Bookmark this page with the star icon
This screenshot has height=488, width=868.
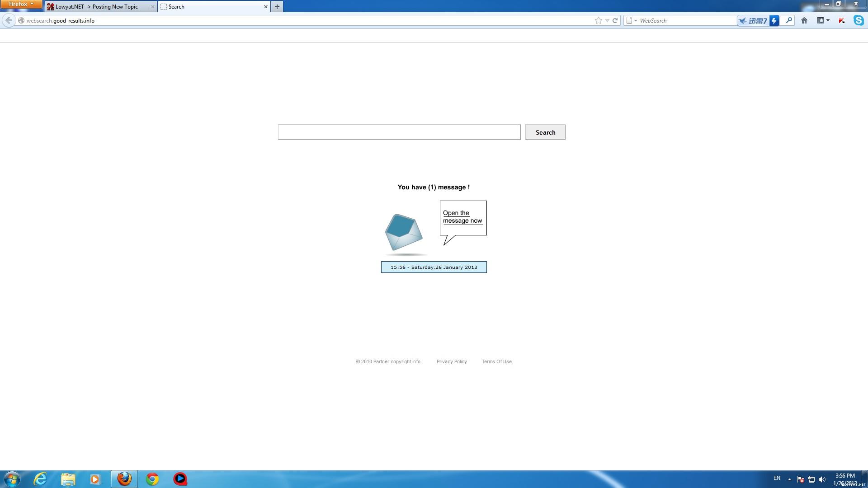click(598, 20)
